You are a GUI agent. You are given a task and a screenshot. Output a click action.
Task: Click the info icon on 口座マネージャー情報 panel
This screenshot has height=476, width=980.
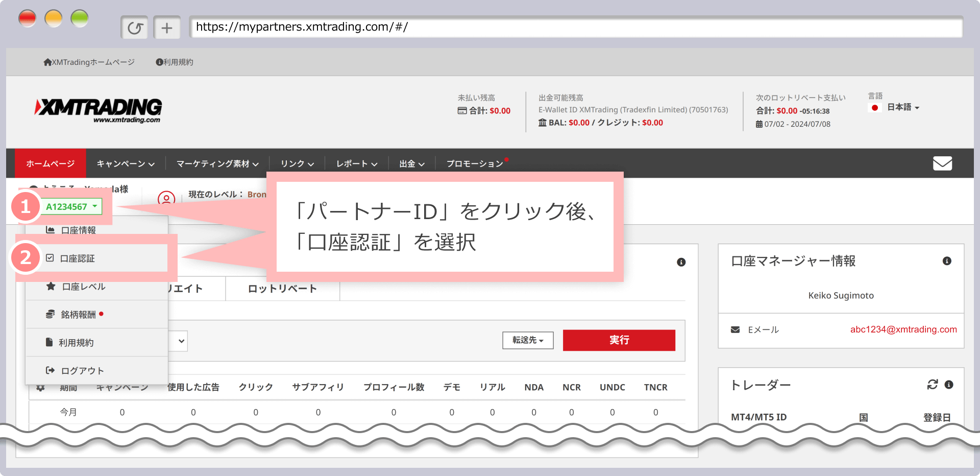(x=947, y=261)
